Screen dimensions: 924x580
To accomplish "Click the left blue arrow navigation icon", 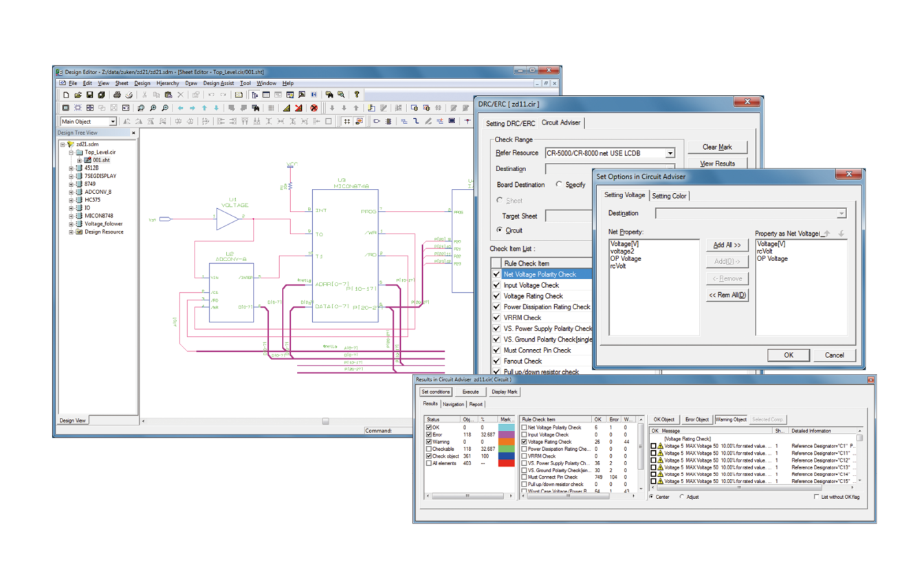I will pos(181,108).
